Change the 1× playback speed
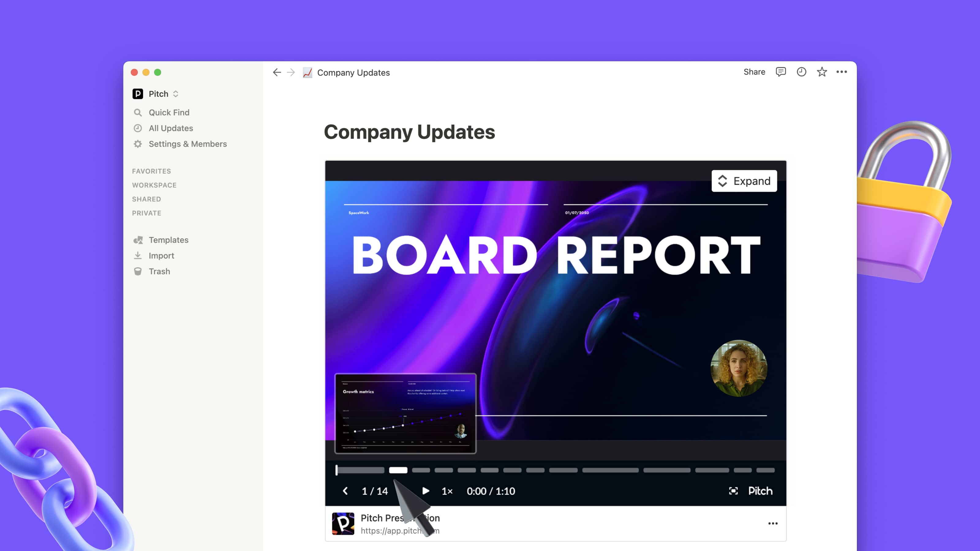 click(x=447, y=491)
